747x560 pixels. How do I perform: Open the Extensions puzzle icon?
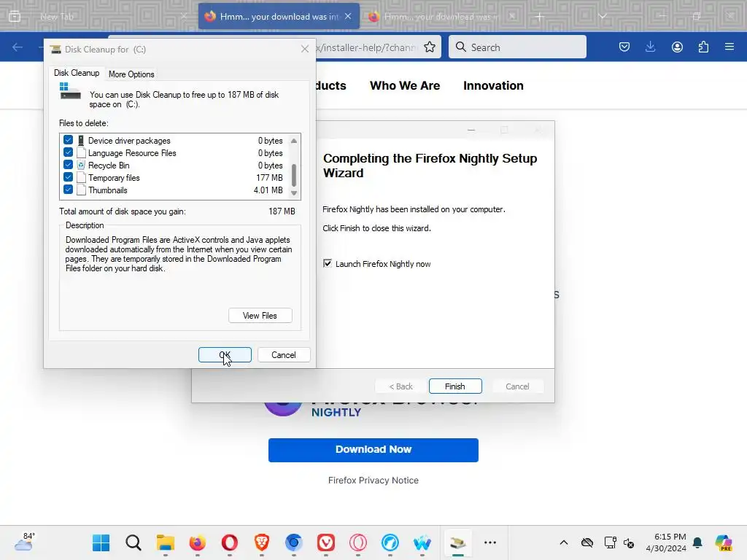[x=703, y=47]
